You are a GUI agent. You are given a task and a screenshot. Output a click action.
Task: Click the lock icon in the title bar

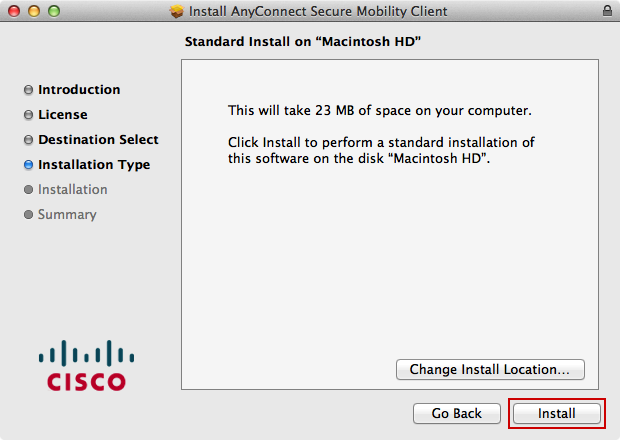click(607, 11)
